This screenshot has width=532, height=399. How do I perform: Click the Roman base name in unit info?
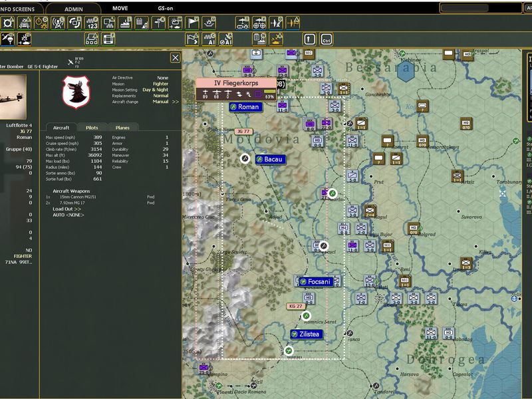[25, 138]
